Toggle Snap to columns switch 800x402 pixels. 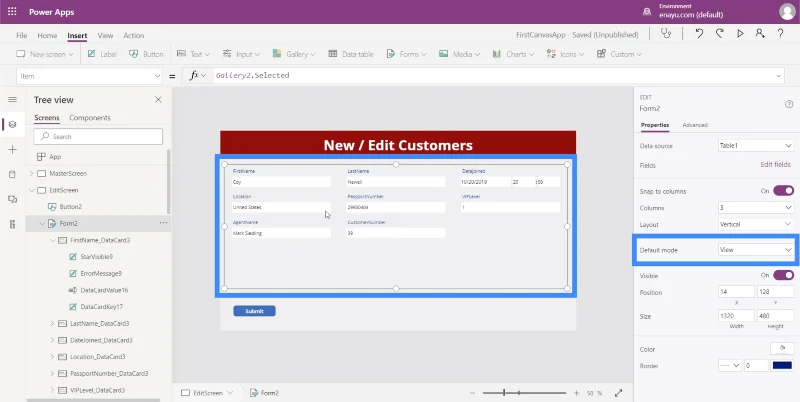coord(783,191)
